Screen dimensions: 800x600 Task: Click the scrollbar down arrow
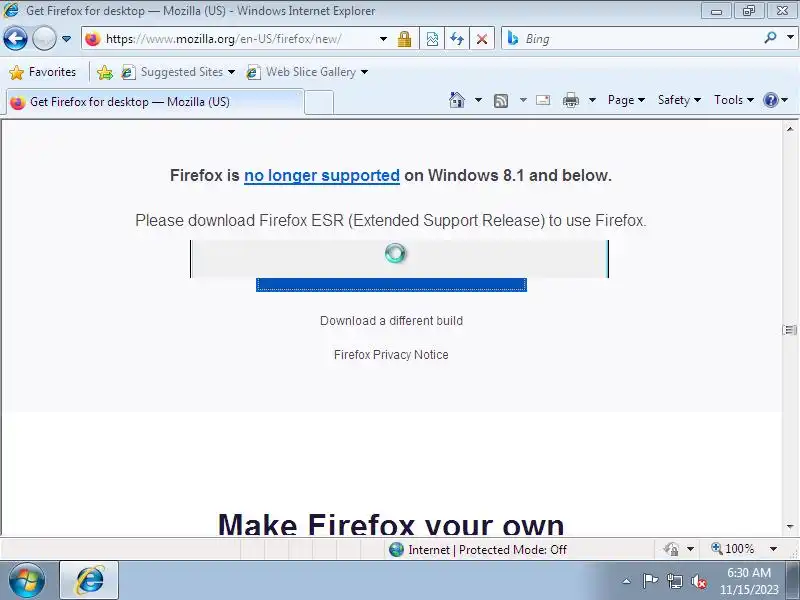790,527
